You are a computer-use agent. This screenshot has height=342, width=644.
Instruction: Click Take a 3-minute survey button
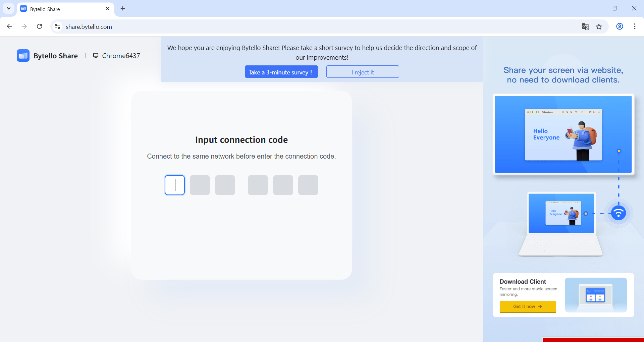pos(281,72)
